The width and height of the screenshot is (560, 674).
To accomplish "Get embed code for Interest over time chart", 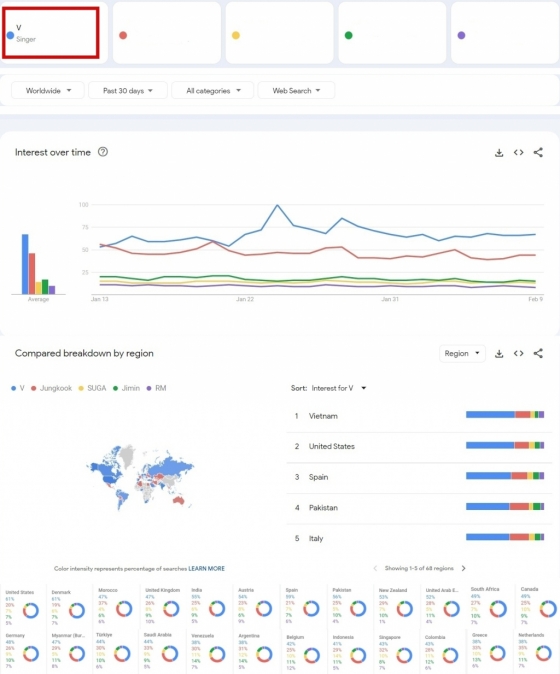I will [x=518, y=153].
